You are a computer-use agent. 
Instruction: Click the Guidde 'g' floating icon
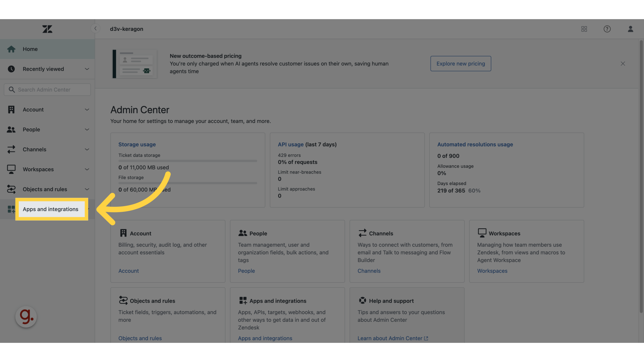click(26, 317)
